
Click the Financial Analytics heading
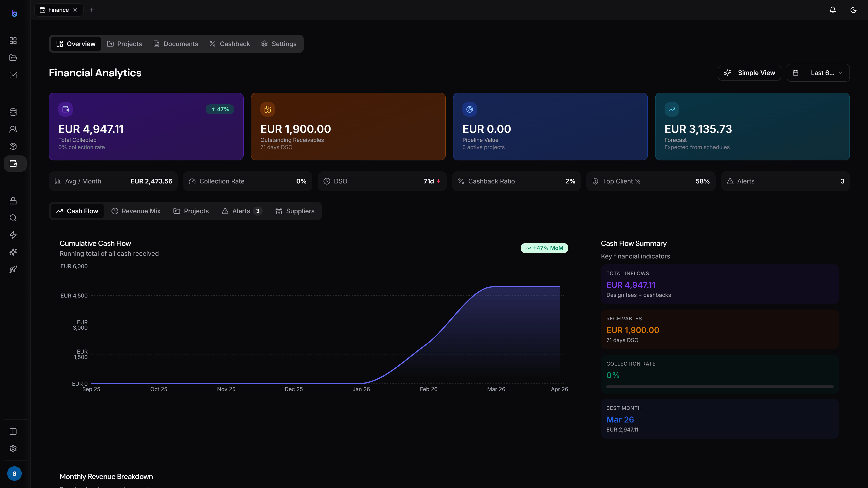pyautogui.click(x=95, y=73)
